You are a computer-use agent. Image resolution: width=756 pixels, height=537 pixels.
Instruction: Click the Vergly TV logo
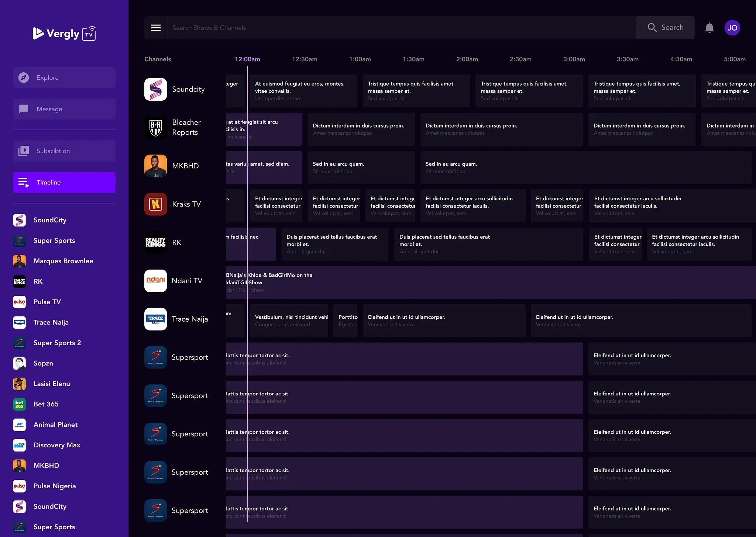click(x=64, y=34)
